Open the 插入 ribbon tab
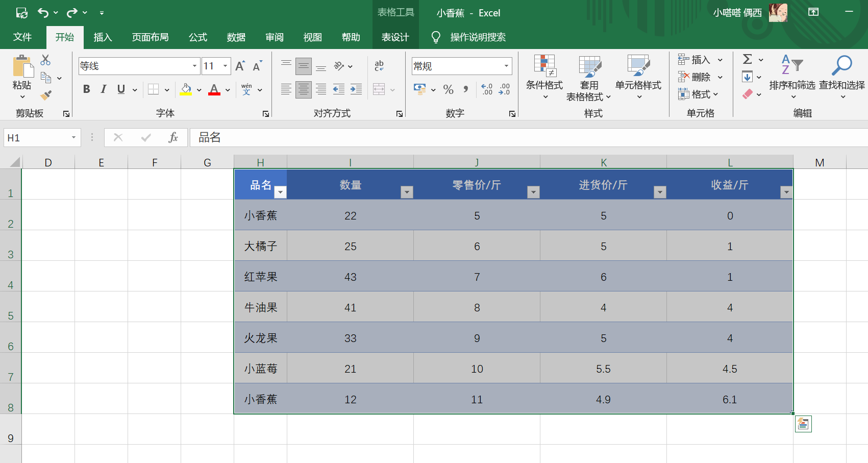Viewport: 868px width, 463px height. coord(103,37)
